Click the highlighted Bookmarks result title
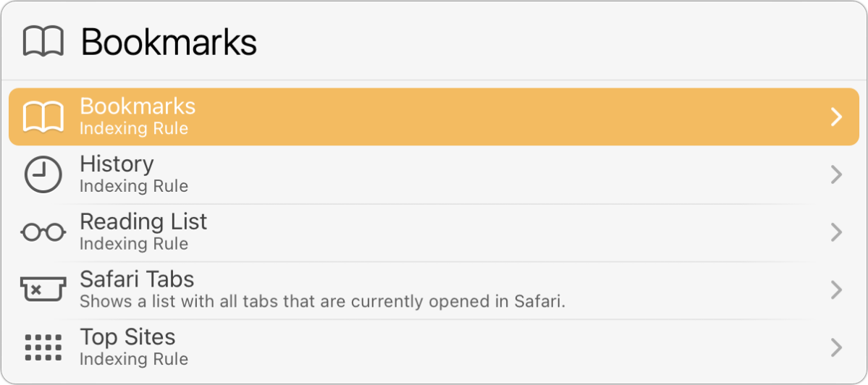868x385 pixels. (x=138, y=106)
